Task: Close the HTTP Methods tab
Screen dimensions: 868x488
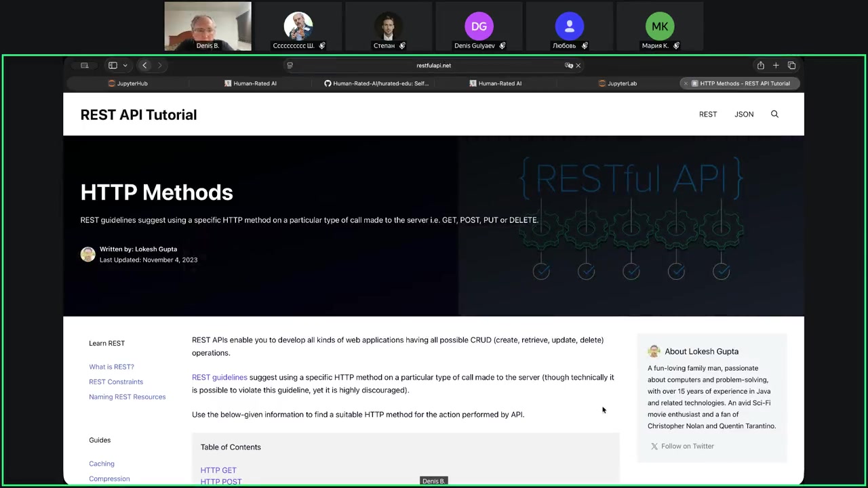Action: (x=686, y=83)
